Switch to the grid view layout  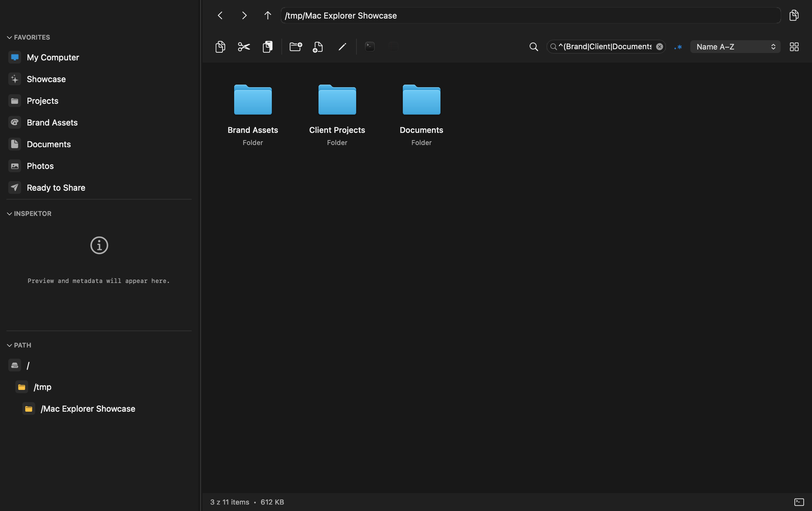click(x=794, y=47)
